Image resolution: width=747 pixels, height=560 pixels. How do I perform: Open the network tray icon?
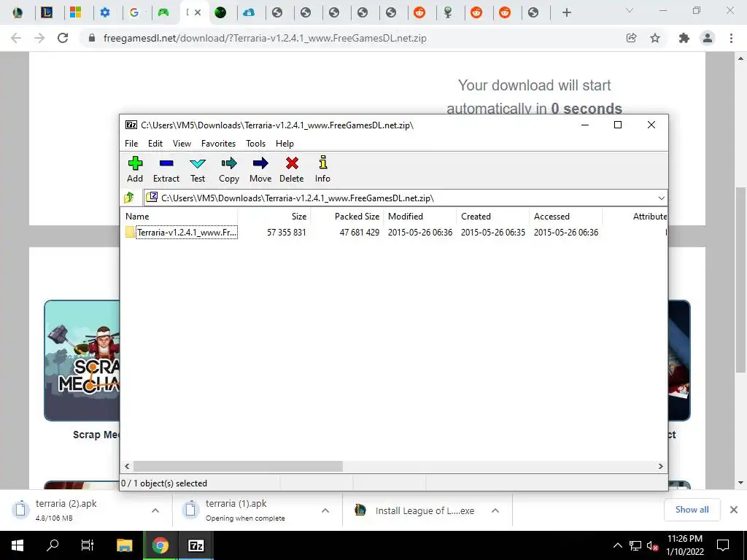[x=635, y=545]
